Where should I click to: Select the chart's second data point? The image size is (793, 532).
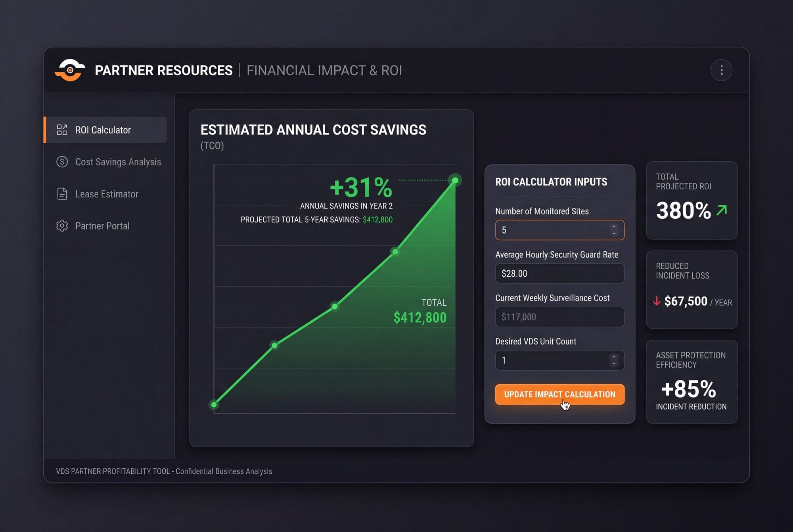(274, 345)
